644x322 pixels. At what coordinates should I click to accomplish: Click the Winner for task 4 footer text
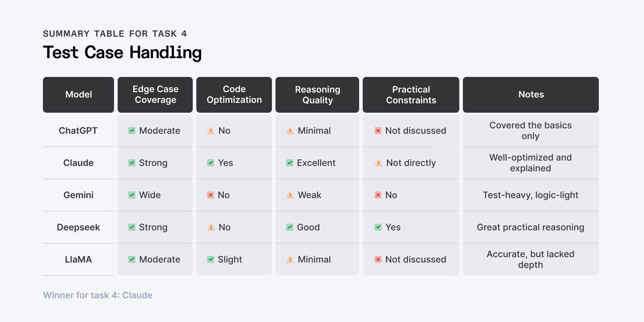(x=97, y=295)
